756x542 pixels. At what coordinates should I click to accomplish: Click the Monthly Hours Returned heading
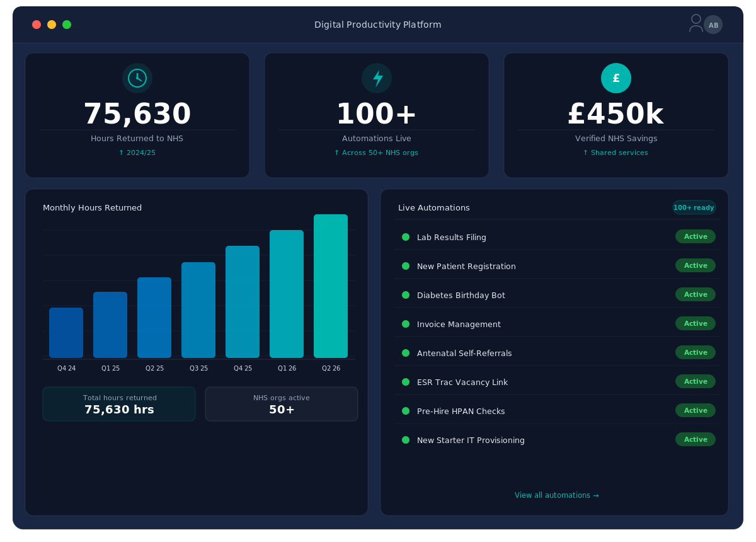click(x=92, y=208)
